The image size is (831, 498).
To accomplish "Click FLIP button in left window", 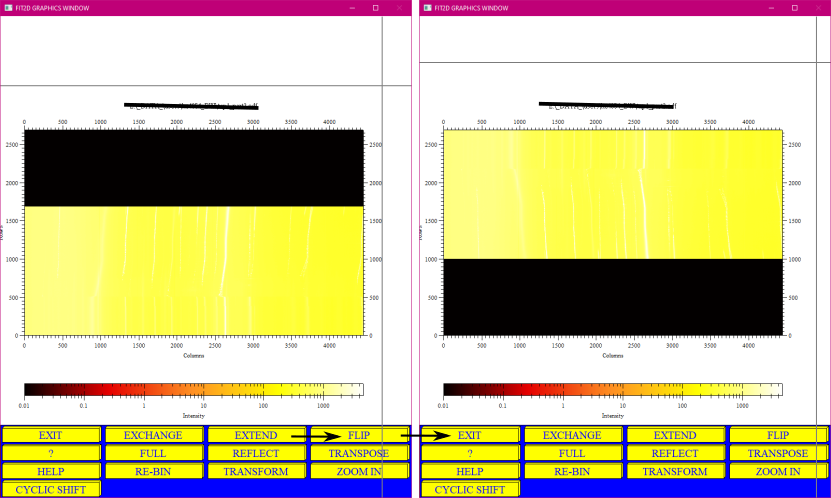I will pos(359,435).
